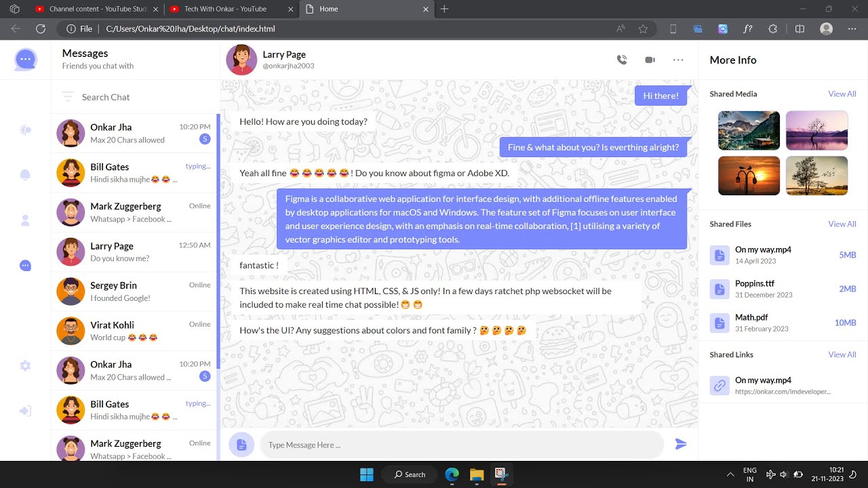Viewport: 868px width, 488px height.
Task: Select the chat bubble sidebar icon
Action: pyautogui.click(x=25, y=266)
